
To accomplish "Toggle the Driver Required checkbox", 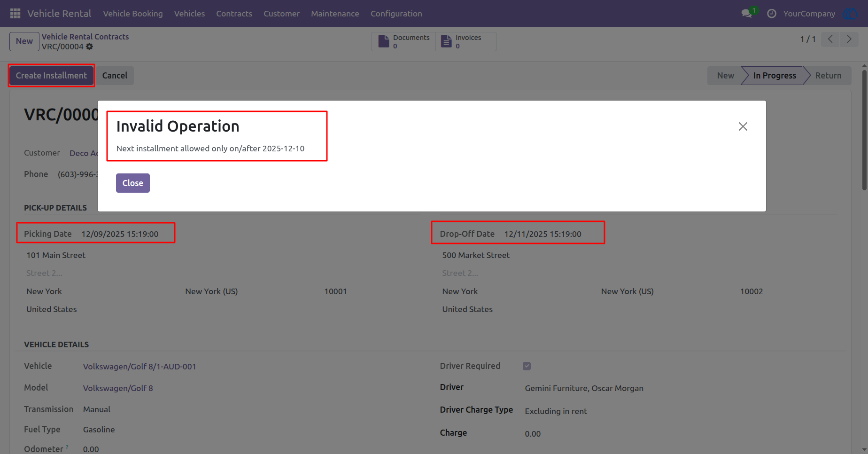I will (527, 366).
